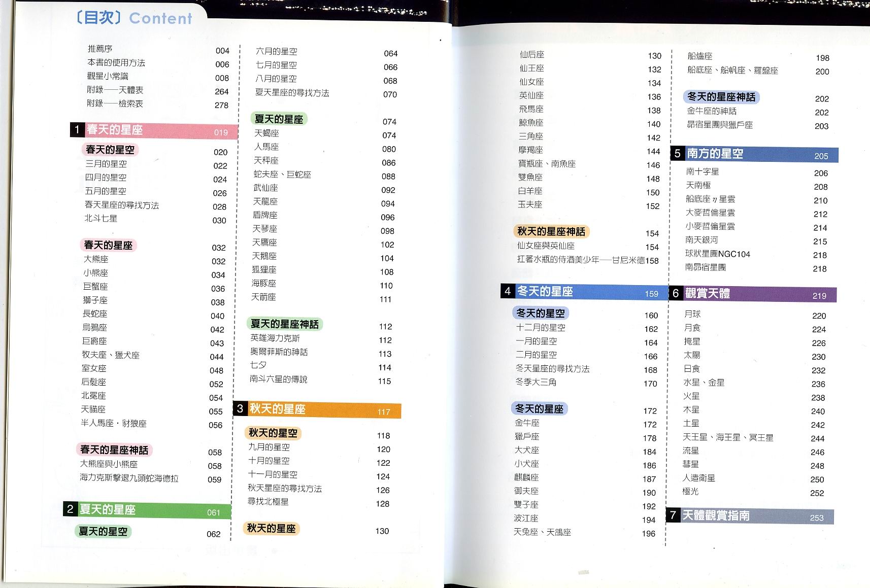Click the 推薦序 entry
Screen dimensions: 870x588
[x=100, y=49]
